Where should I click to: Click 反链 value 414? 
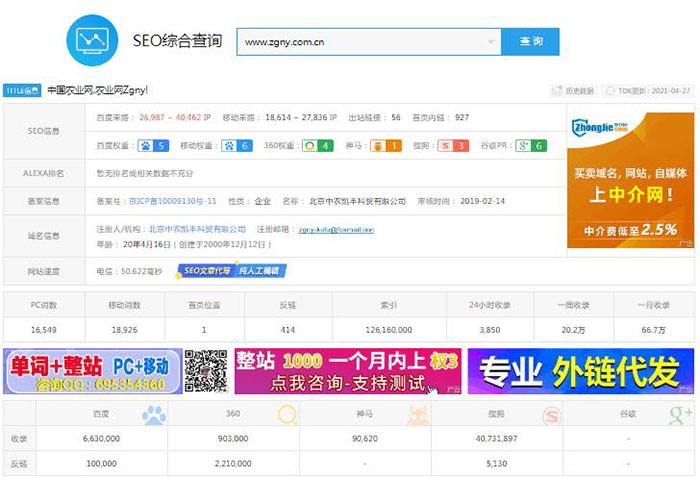(288, 330)
